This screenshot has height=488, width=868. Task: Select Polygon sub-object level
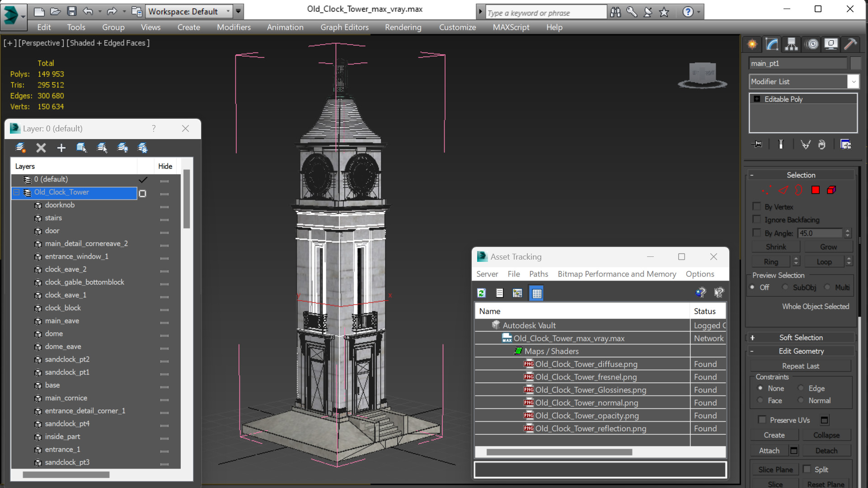pyautogui.click(x=815, y=190)
